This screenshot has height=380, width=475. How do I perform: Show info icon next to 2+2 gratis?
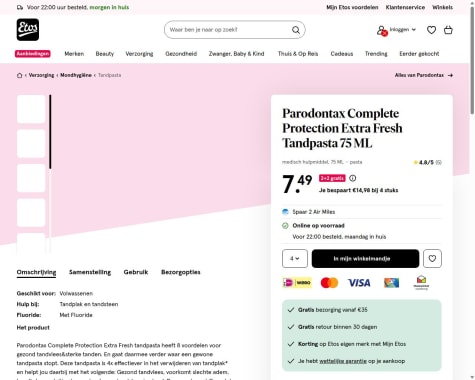[352, 178]
